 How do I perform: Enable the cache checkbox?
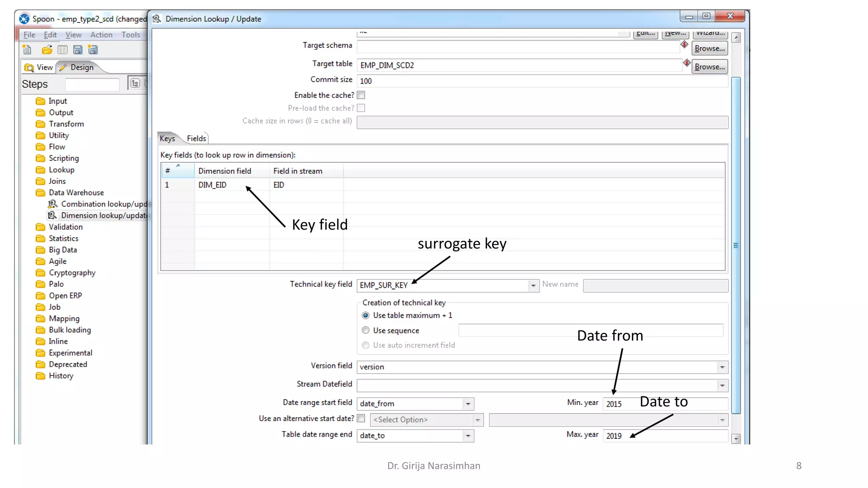pyautogui.click(x=361, y=95)
